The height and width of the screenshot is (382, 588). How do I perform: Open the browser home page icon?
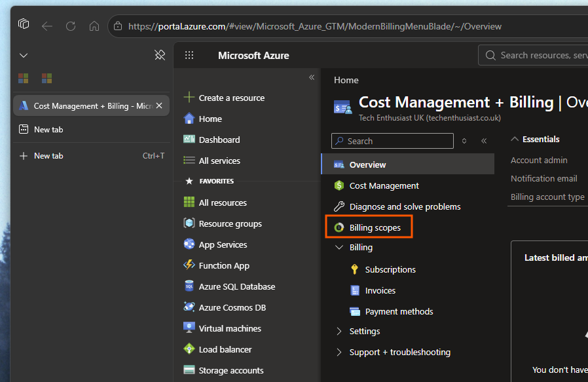(94, 26)
